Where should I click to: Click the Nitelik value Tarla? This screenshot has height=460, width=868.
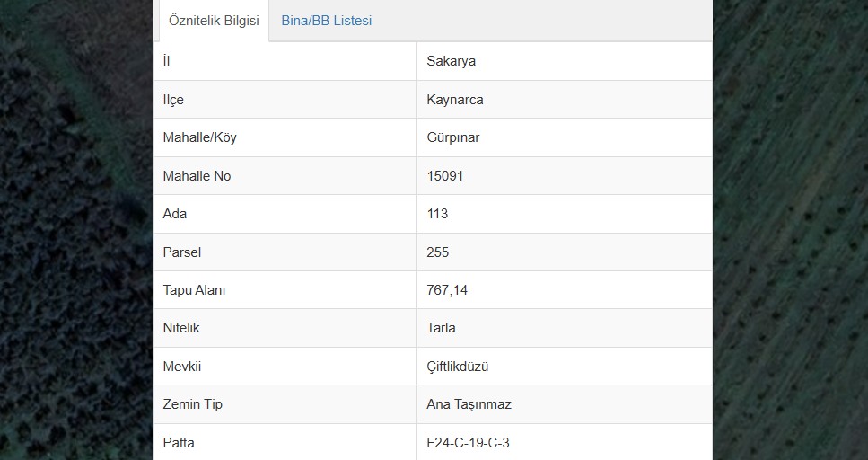(x=441, y=328)
